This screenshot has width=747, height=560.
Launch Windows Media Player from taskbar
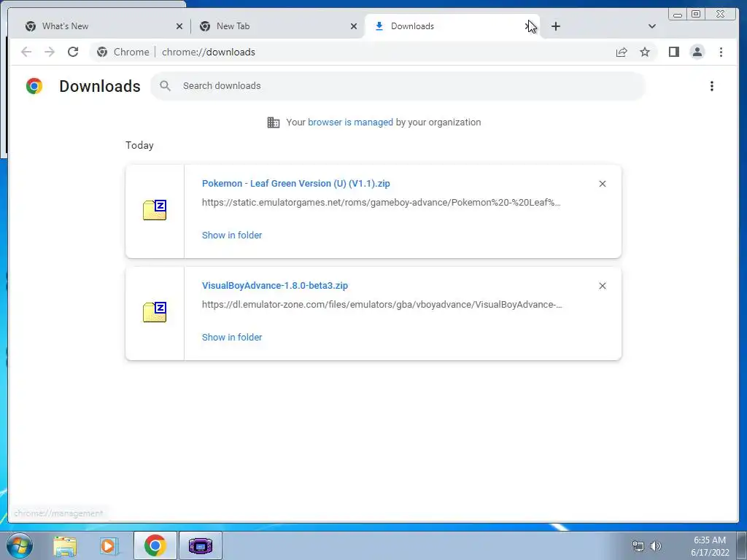click(109, 545)
